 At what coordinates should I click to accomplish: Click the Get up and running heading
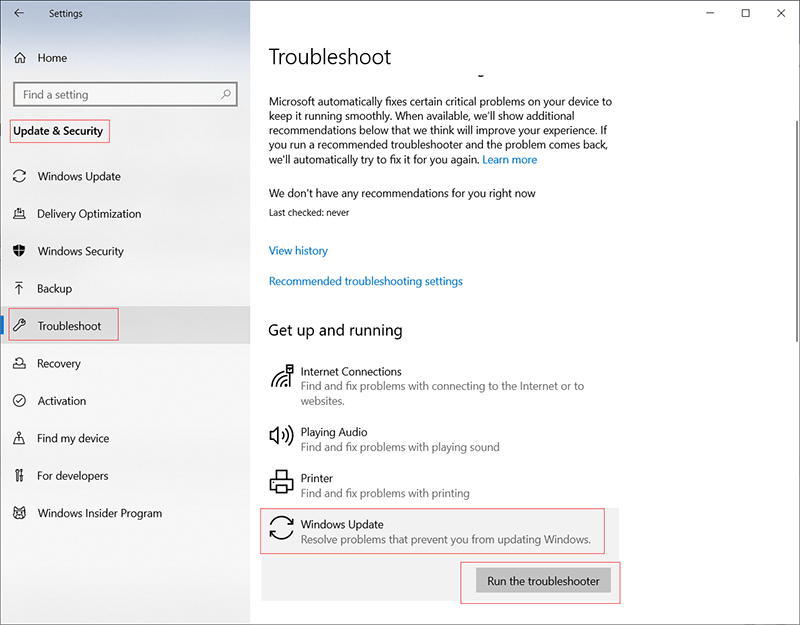pos(335,331)
